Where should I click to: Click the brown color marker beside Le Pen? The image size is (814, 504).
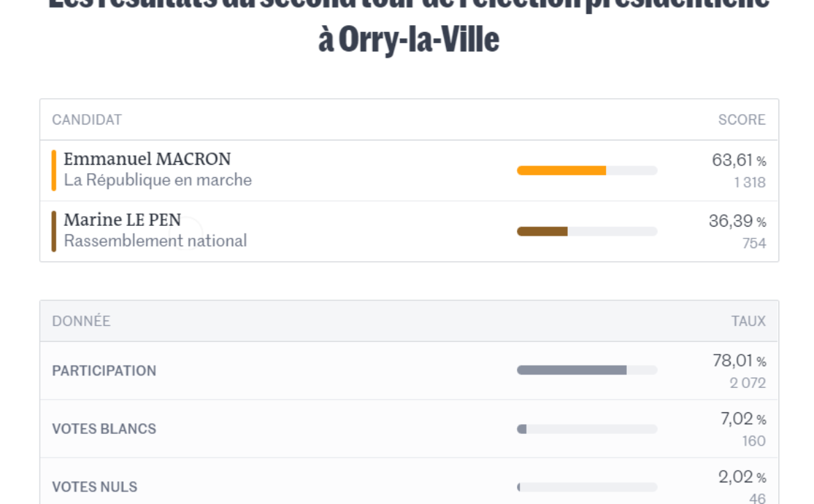(x=54, y=231)
